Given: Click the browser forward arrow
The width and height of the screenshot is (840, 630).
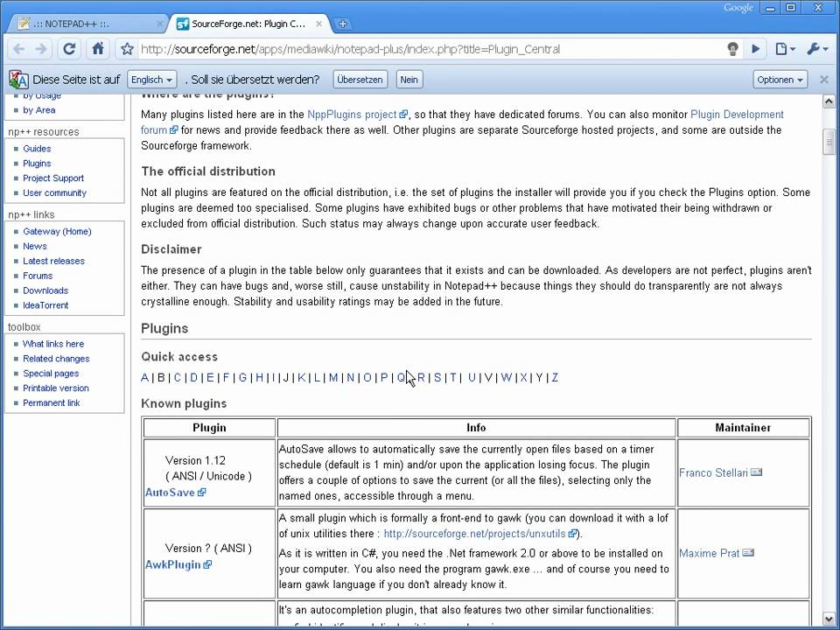Looking at the screenshot, I should tap(41, 49).
